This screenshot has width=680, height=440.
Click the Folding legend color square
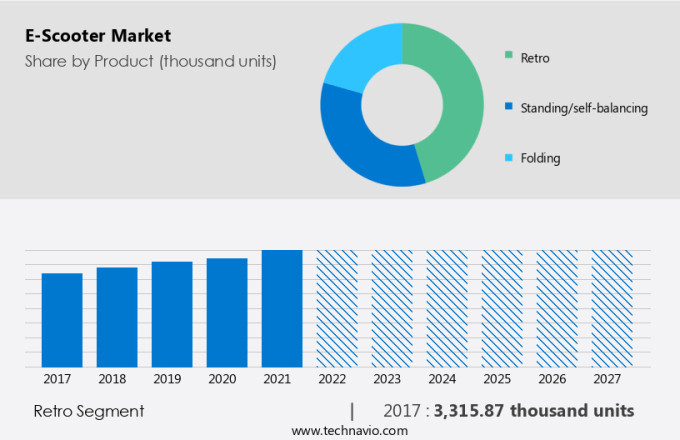[509, 157]
